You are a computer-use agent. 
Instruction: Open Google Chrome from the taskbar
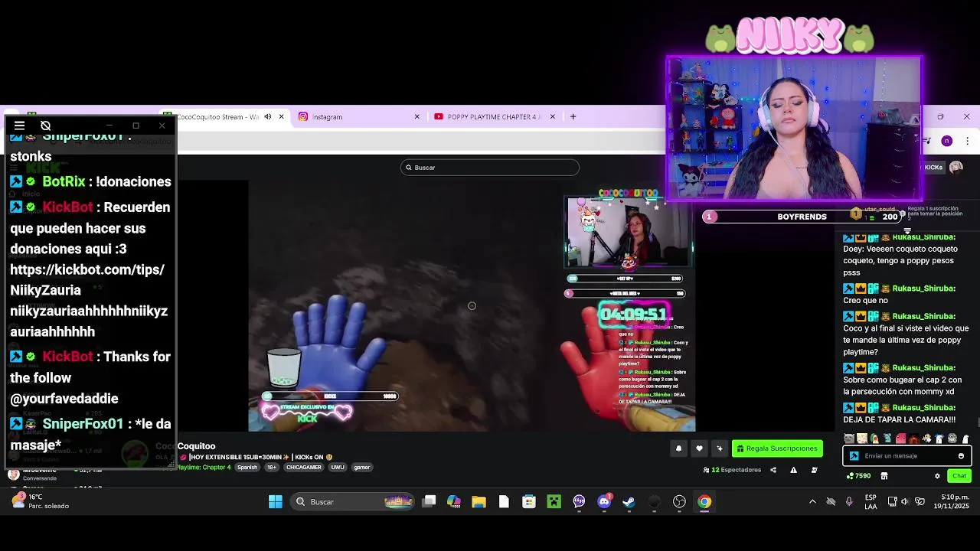click(x=704, y=502)
